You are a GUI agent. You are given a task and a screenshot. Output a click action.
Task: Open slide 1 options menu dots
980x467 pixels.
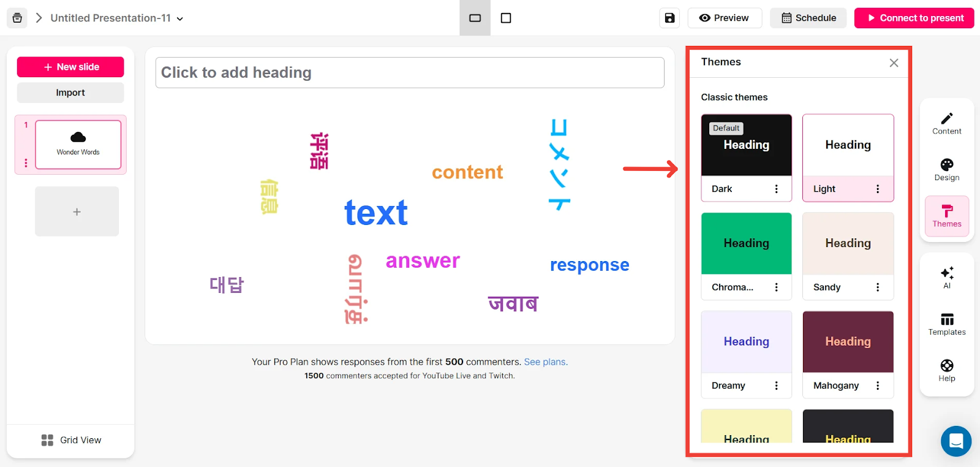tap(26, 163)
